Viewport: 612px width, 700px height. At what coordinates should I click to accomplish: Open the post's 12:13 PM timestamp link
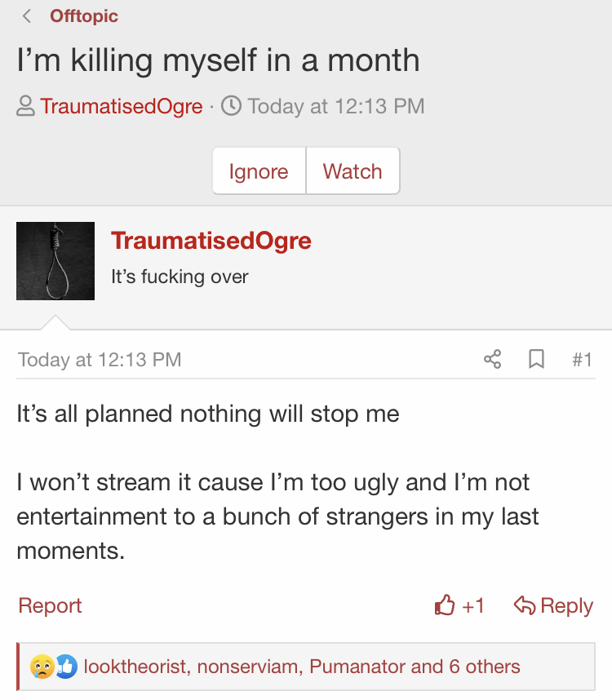click(x=100, y=360)
